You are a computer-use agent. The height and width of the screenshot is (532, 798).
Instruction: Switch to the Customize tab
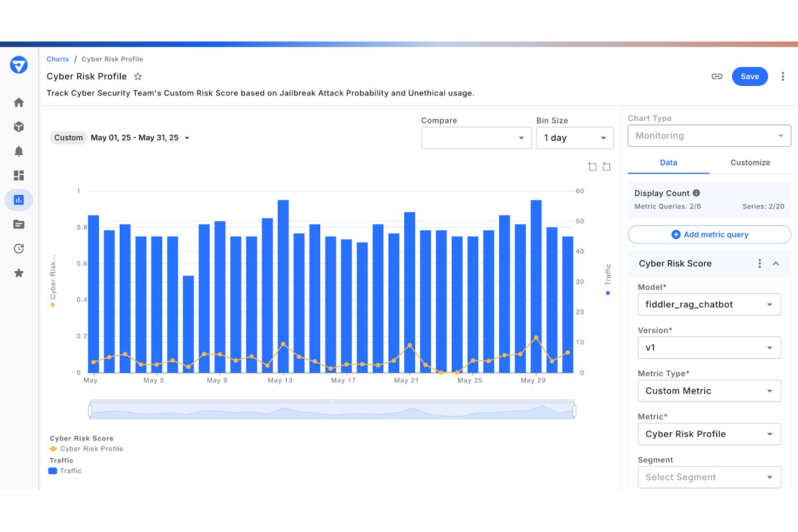[x=750, y=163]
